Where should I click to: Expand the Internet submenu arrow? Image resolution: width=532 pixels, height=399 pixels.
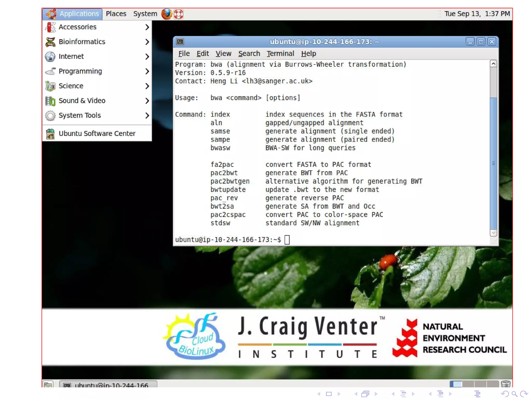pyautogui.click(x=147, y=56)
